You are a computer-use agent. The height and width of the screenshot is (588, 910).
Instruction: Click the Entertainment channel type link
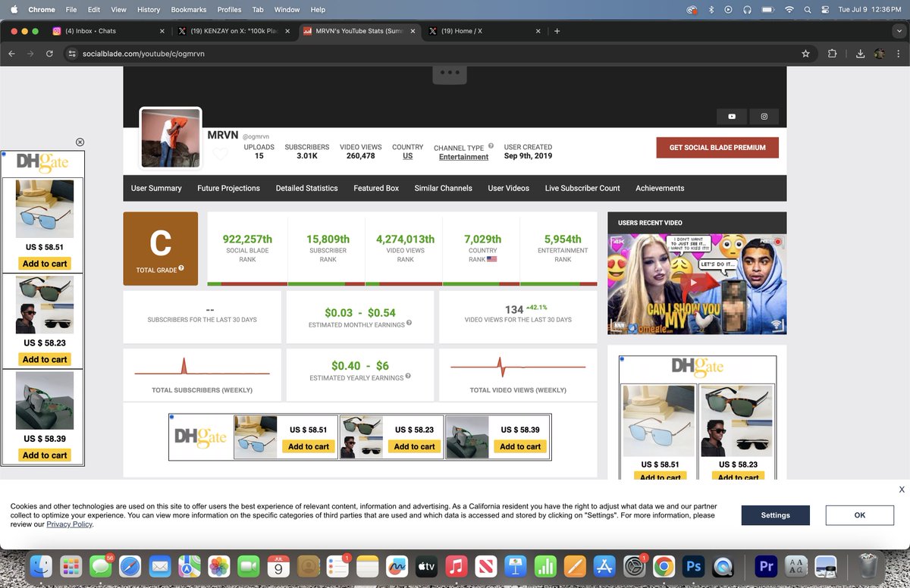coord(463,157)
